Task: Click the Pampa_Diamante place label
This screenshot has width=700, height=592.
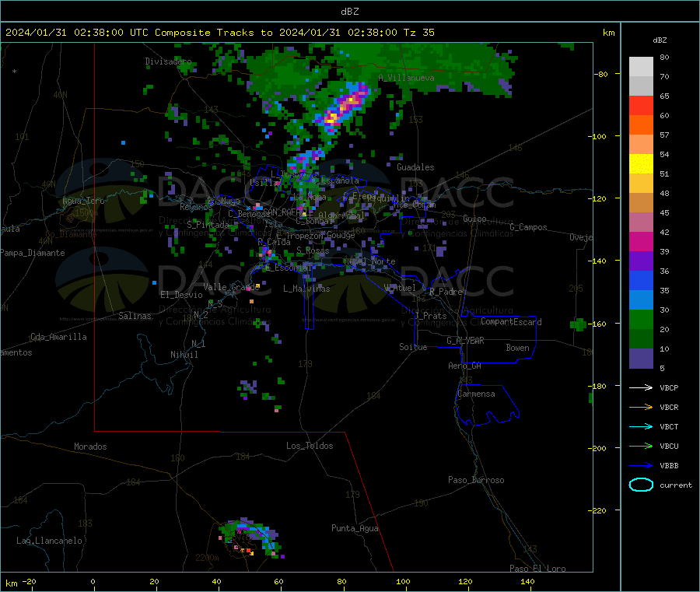Action: pos(33,253)
